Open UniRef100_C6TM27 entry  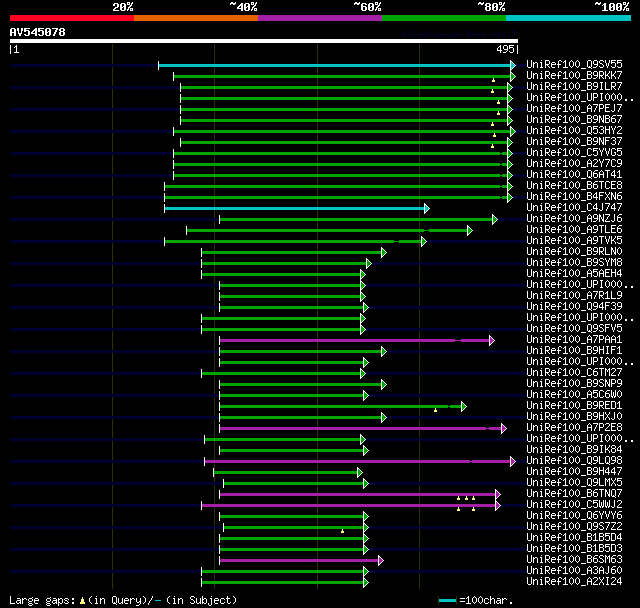pyautogui.click(x=574, y=373)
